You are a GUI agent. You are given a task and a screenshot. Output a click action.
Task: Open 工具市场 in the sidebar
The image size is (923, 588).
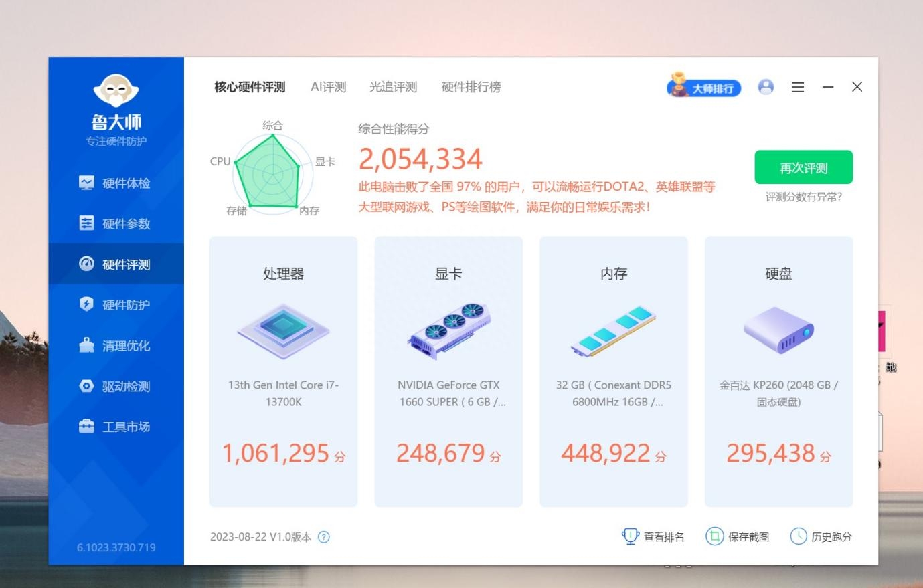pyautogui.click(x=116, y=427)
